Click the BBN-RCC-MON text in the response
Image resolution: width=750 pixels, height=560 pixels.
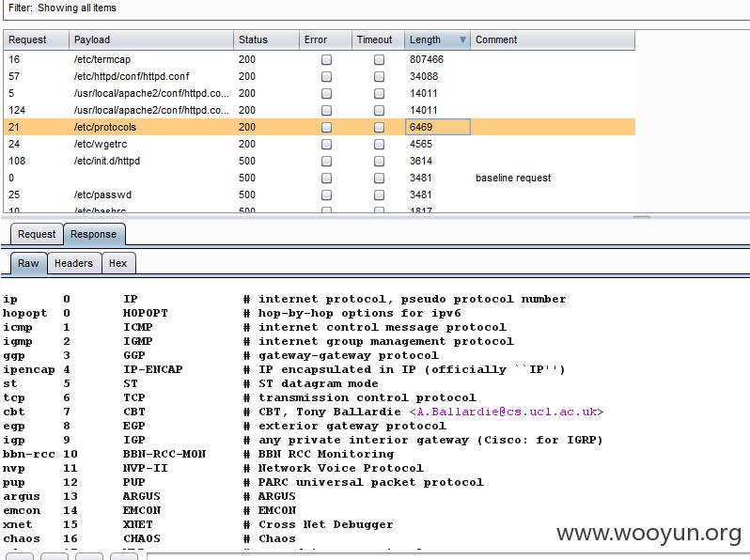[164, 454]
